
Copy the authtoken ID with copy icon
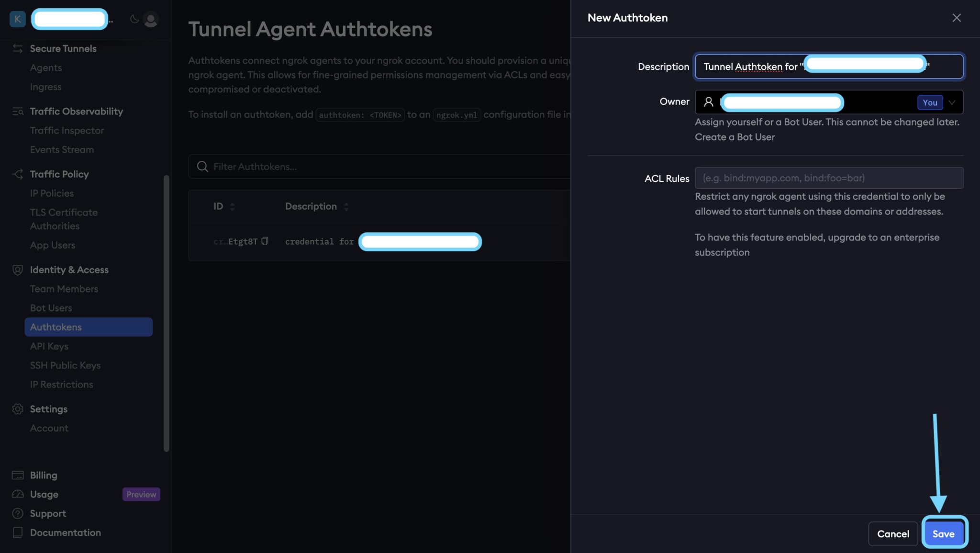265,241
